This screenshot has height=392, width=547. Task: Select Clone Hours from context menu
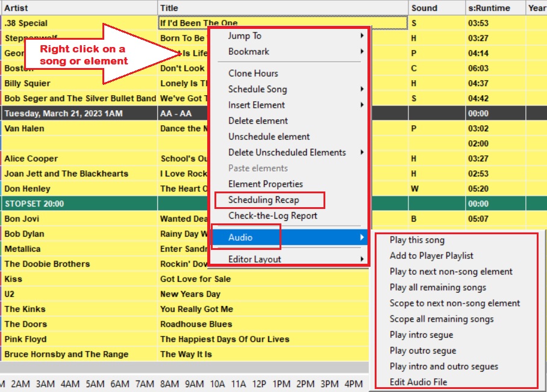[x=253, y=73]
